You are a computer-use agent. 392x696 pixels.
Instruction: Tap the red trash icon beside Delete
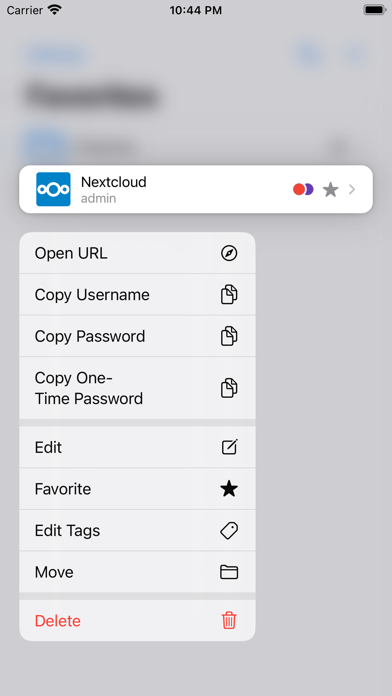coord(229,620)
